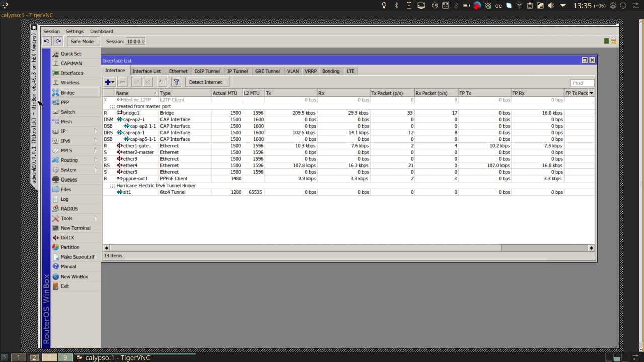Open the Session menu
This screenshot has width=644, height=362.
tap(51, 31)
